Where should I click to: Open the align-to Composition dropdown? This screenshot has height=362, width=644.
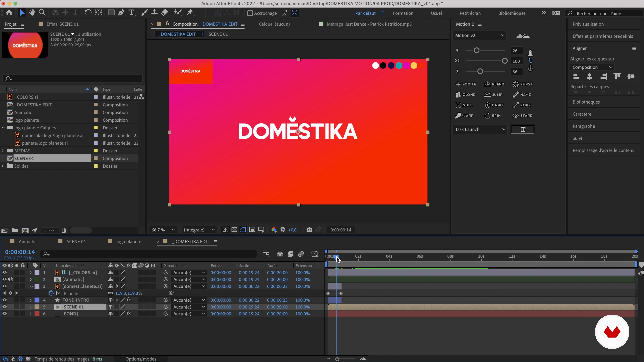[x=592, y=67]
